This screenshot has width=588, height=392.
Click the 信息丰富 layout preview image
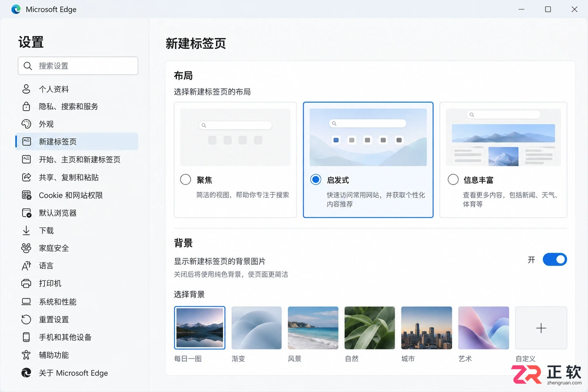point(503,137)
